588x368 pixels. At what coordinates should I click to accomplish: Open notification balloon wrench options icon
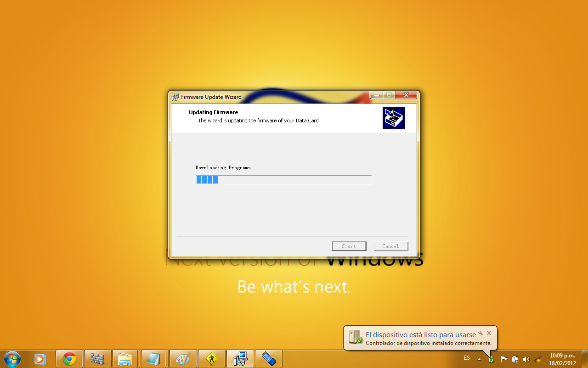[480, 333]
